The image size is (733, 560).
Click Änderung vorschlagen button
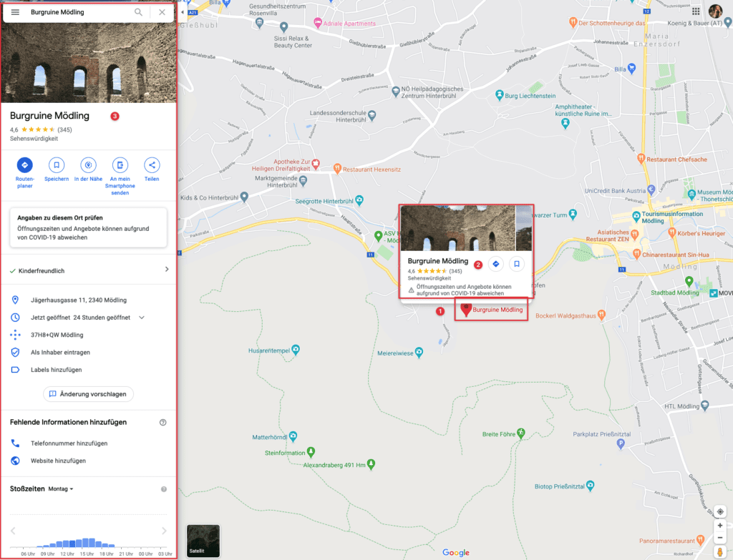[x=88, y=394]
